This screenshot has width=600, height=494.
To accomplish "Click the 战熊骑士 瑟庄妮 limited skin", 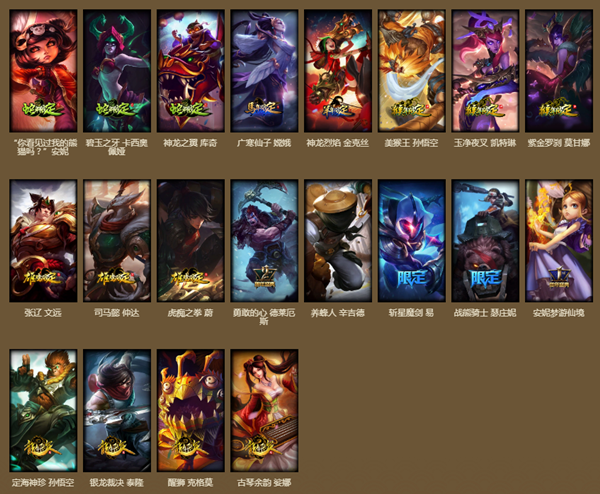I will coord(485,241).
